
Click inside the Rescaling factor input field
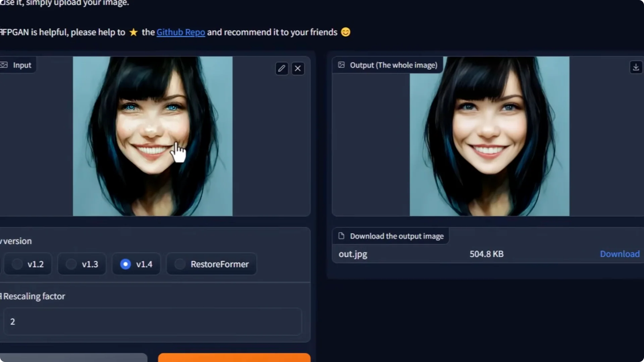[x=152, y=321]
